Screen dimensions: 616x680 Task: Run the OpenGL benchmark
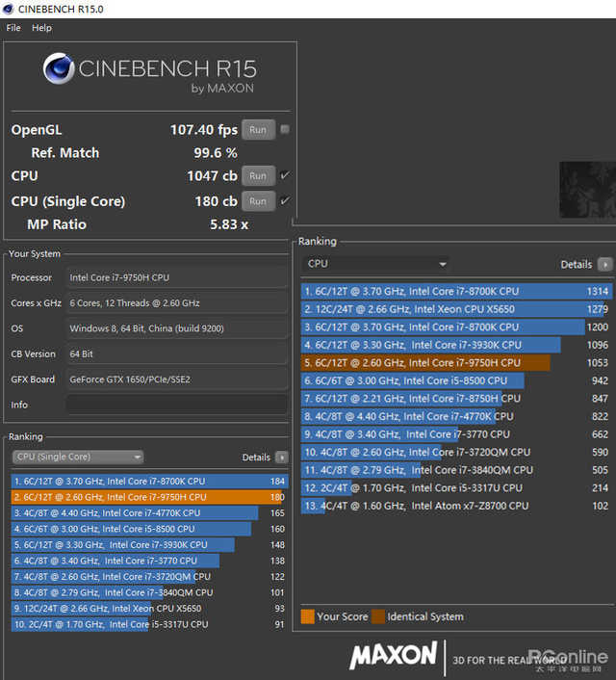[257, 130]
